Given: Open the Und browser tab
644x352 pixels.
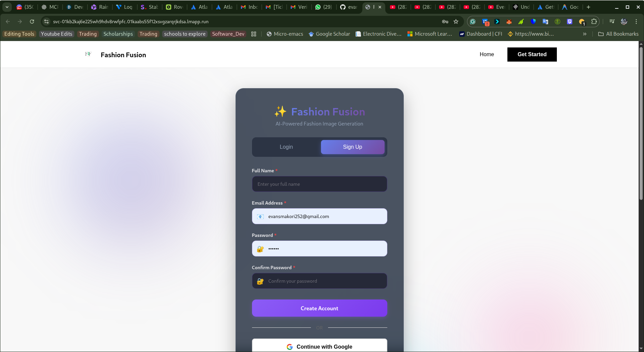Looking at the screenshot, I should [x=522, y=7].
